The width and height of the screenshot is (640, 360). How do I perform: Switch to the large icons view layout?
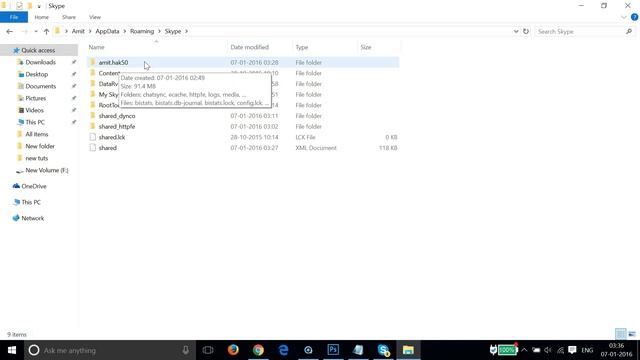(x=632, y=334)
